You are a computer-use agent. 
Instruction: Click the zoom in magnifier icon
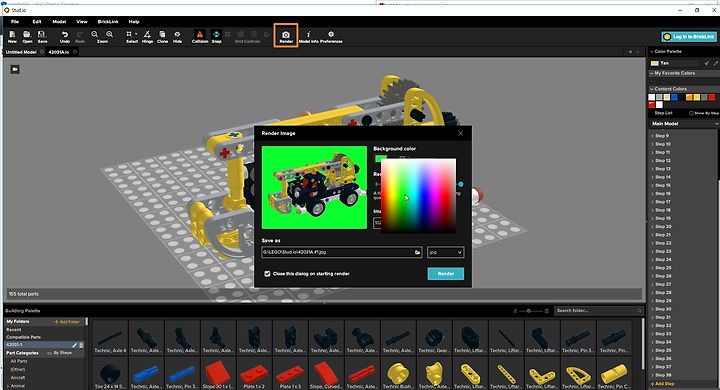click(110, 34)
